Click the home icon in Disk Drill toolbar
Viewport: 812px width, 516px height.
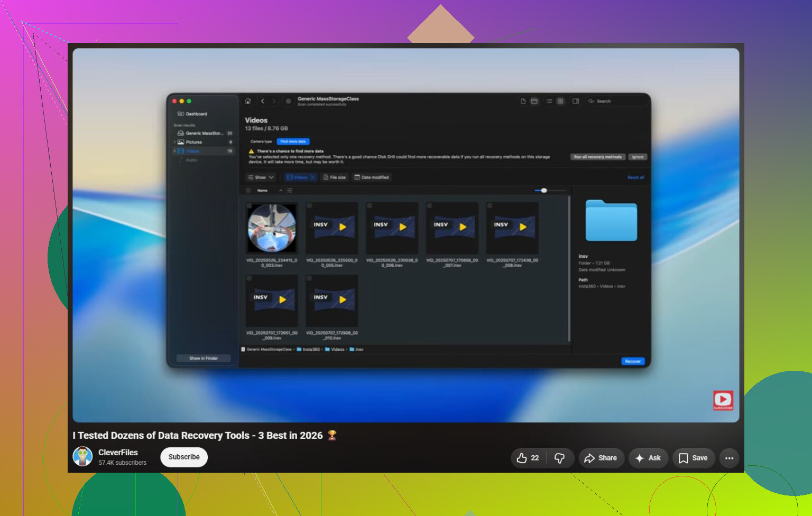point(248,101)
